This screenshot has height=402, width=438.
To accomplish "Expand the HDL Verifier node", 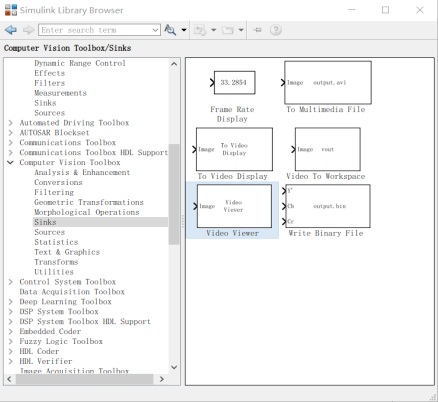I will pos(11,361).
